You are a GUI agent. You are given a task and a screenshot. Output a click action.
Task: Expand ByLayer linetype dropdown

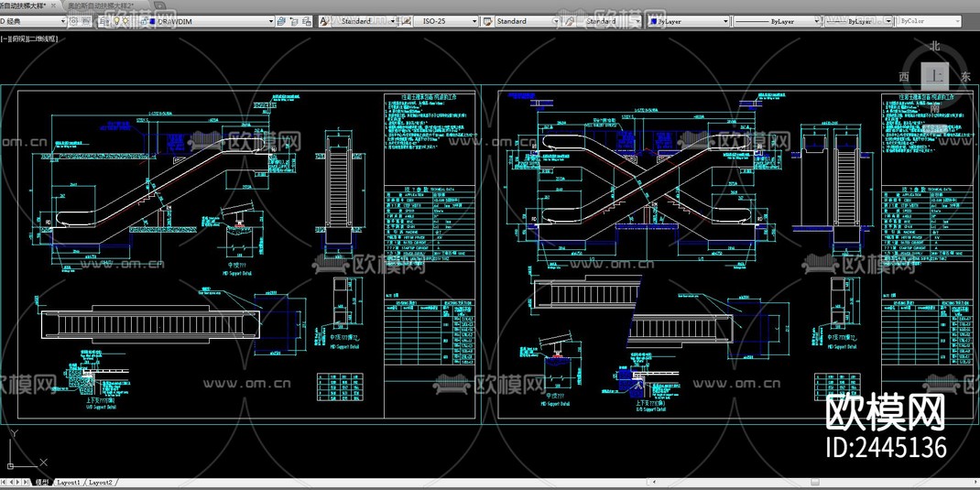click(x=817, y=21)
